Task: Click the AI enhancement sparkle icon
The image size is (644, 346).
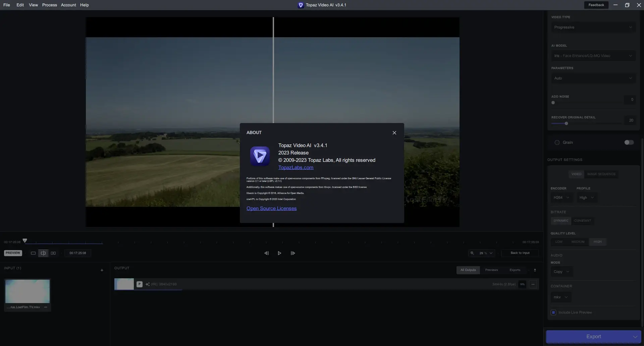Action: (148, 284)
